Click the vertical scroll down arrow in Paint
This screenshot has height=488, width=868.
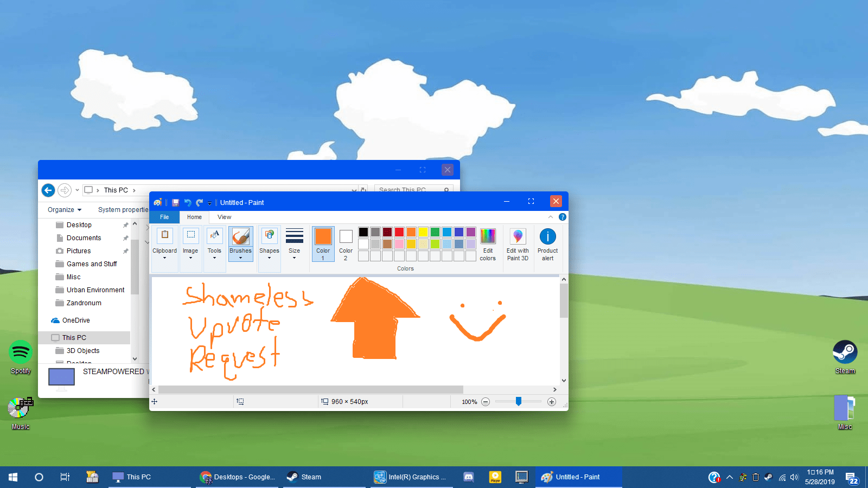tap(564, 381)
